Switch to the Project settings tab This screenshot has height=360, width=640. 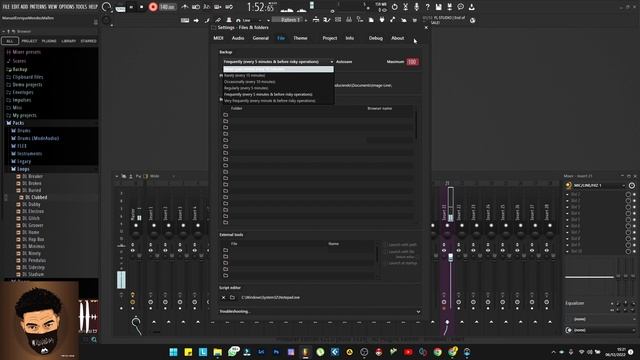point(330,38)
